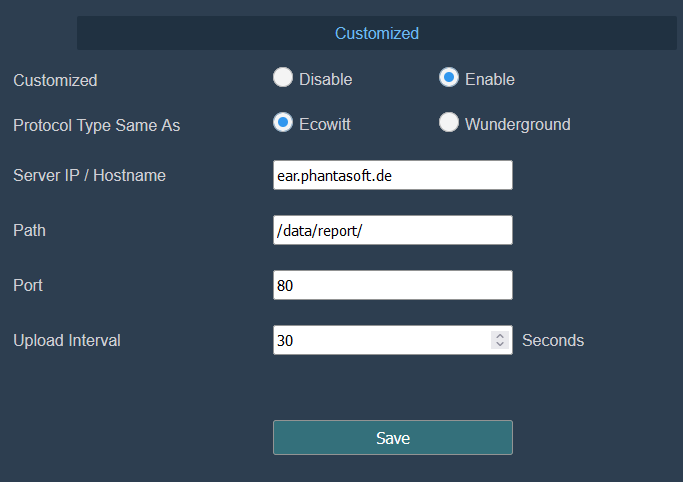Choose Ecowitt protocol type
The image size is (683, 482).
point(283,122)
